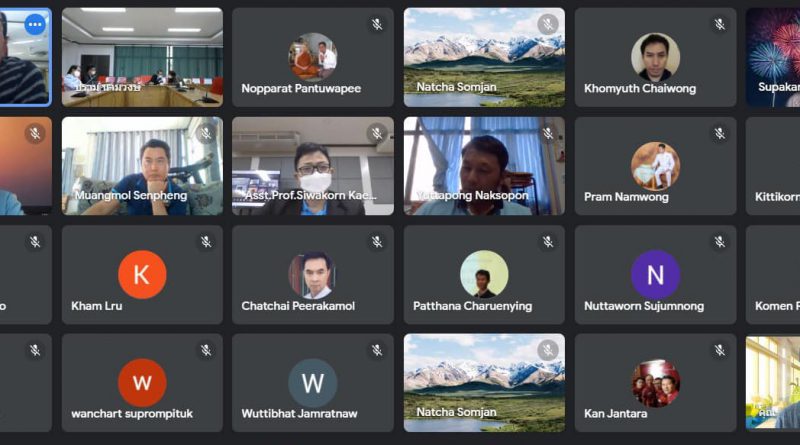Screen dimensions: 800x445
Task: Click muted mic icon on wanchart suprompituk tile
Action: point(206,350)
